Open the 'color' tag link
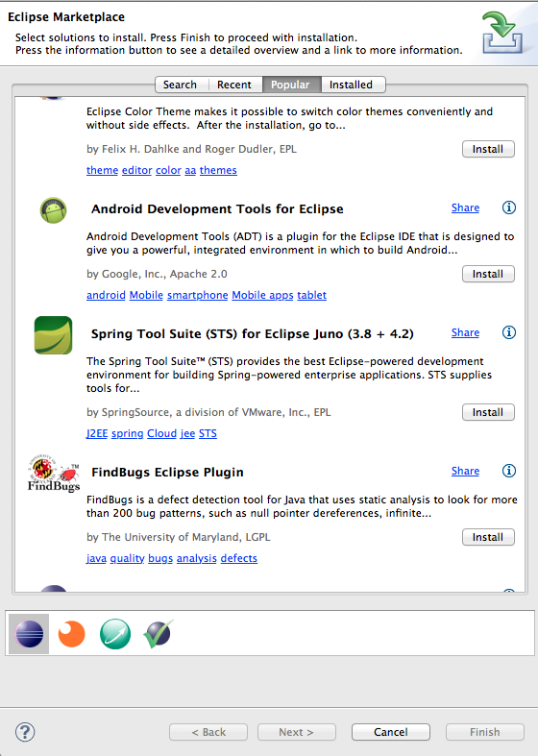The image size is (538, 756). coord(168,170)
